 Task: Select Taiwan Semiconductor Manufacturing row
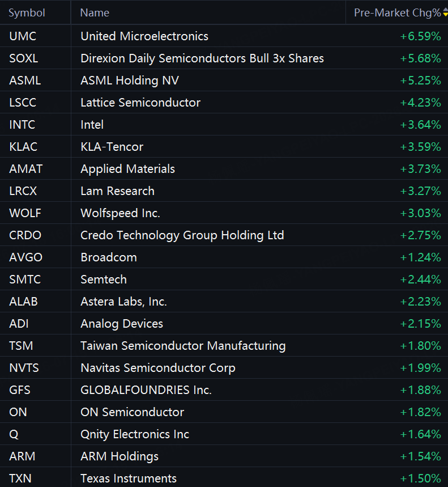224,346
